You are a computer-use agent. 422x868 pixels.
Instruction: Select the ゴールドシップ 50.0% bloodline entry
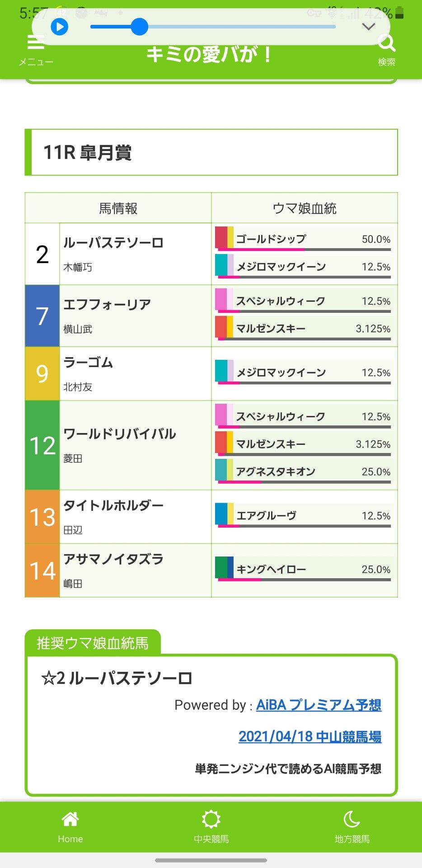click(303, 239)
